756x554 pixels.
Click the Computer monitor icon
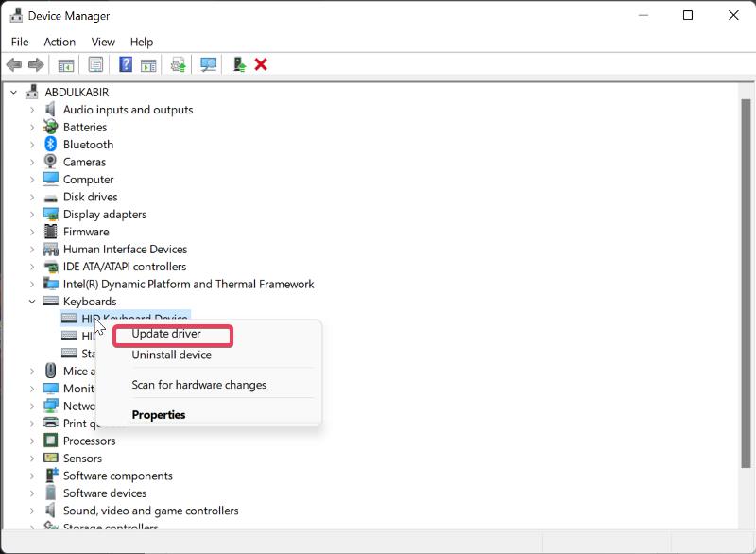point(50,179)
